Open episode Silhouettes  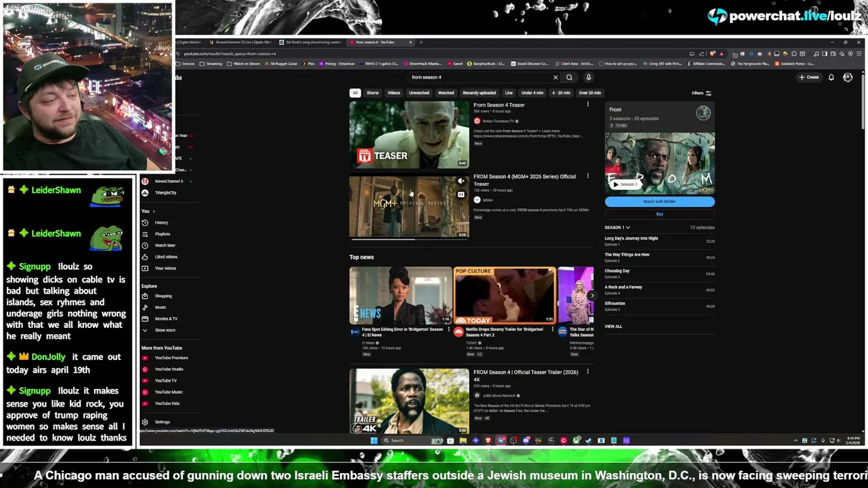pos(660,306)
